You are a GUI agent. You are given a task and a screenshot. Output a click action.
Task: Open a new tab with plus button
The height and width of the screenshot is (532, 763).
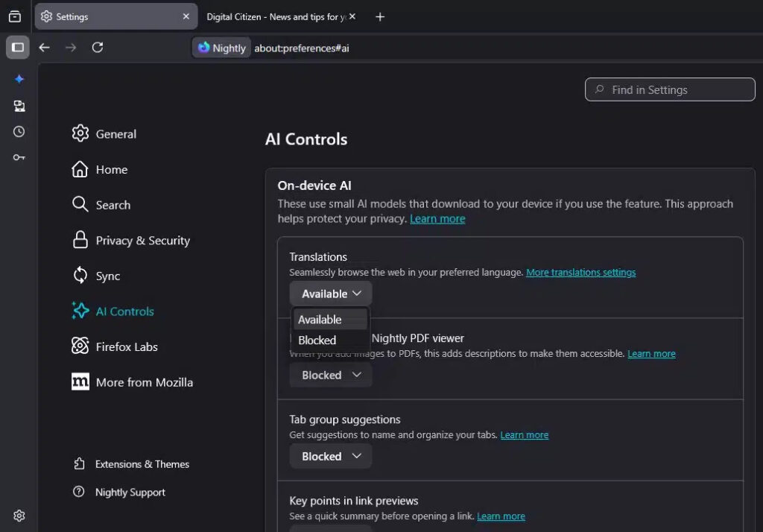click(380, 16)
